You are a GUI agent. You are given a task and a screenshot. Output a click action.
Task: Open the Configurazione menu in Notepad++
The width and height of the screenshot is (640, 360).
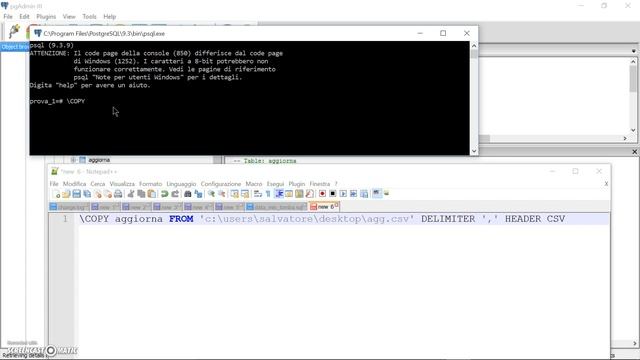221,184
